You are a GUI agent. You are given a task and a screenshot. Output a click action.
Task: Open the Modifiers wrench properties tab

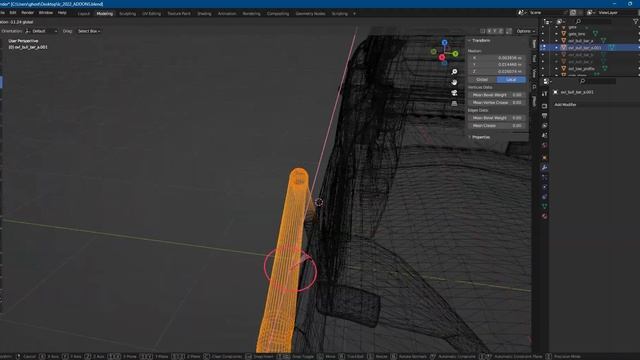544,167
